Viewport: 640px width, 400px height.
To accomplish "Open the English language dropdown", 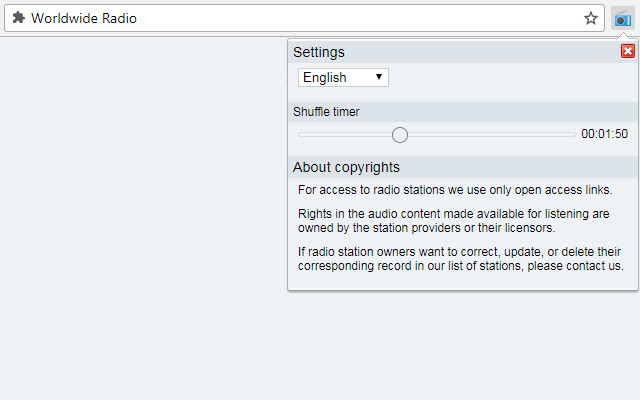I will 342,77.
